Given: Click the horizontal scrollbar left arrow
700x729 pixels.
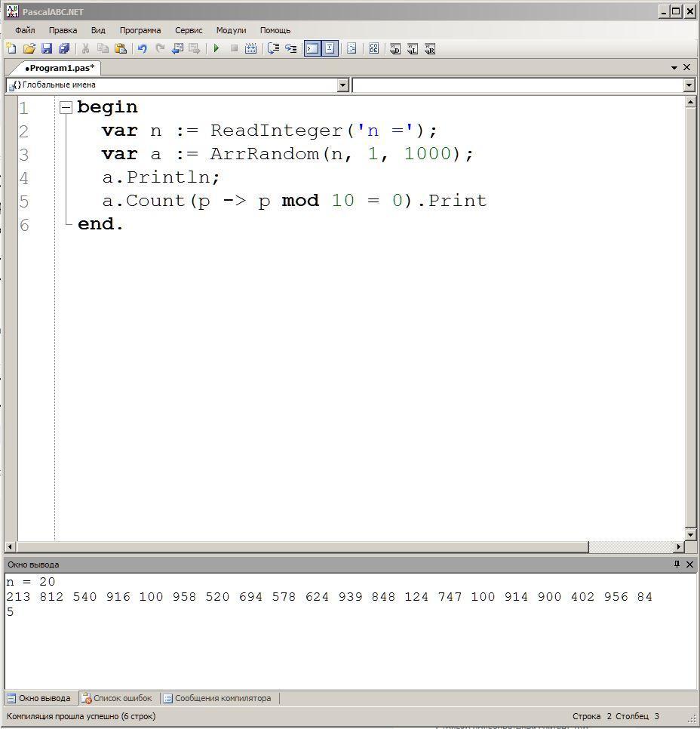Looking at the screenshot, I should [x=10, y=546].
